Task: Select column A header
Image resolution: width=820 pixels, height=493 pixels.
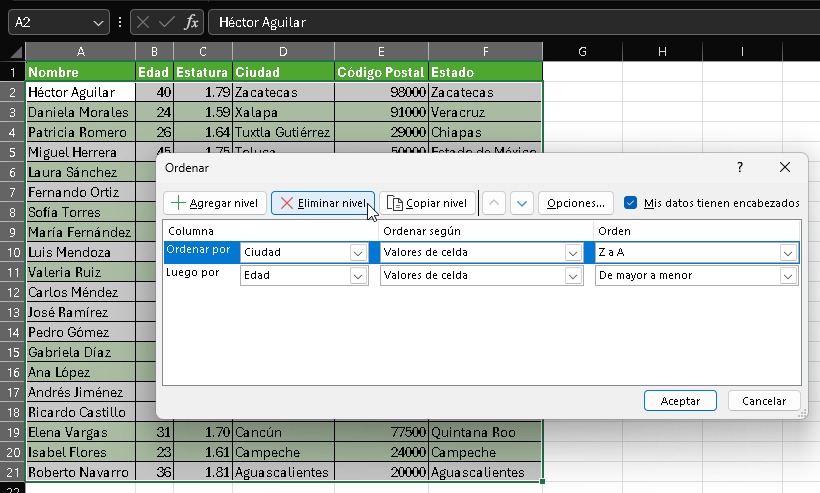Action: (81, 51)
